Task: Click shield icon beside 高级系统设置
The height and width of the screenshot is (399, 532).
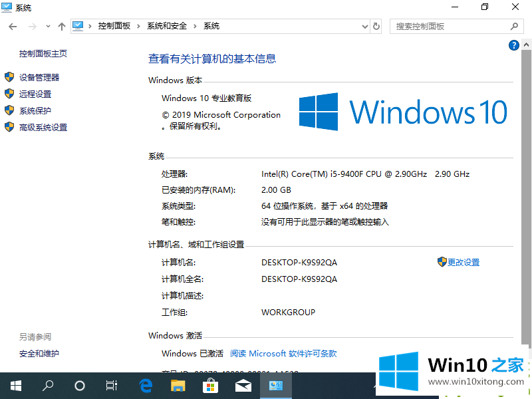Action: point(9,127)
